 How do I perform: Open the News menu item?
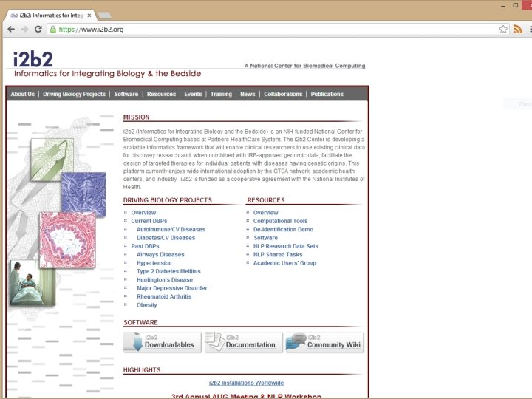(248, 94)
